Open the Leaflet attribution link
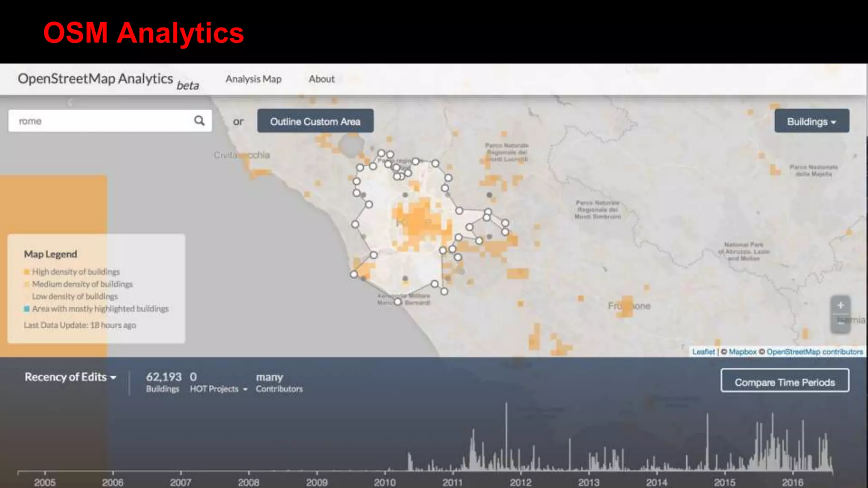The image size is (868, 488). (704, 352)
